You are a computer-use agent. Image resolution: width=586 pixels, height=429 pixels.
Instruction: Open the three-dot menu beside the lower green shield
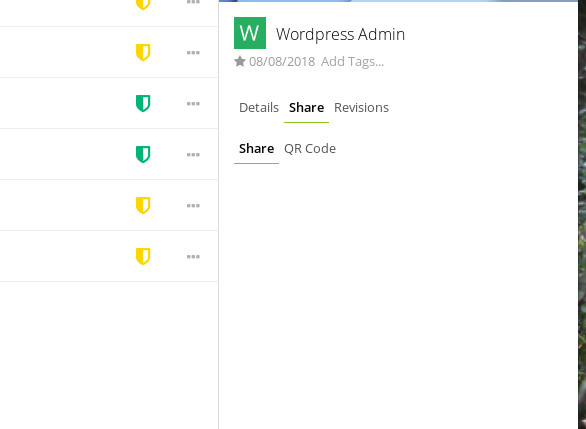(193, 155)
